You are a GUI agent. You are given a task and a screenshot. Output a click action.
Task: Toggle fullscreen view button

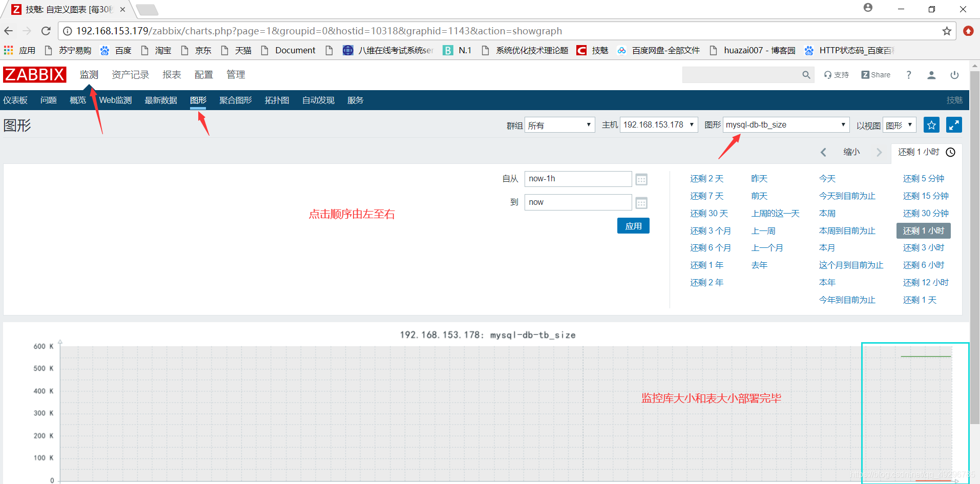pyautogui.click(x=954, y=125)
